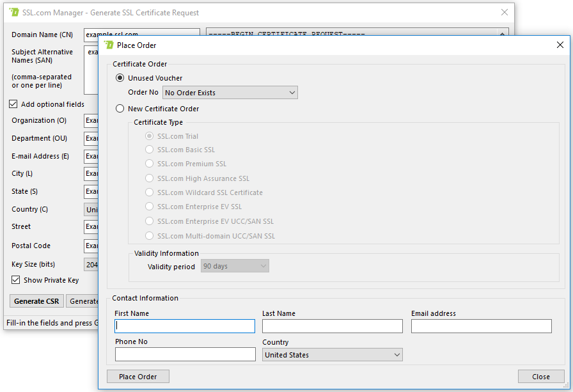Click the Email address text box
The image size is (573, 392).
click(x=481, y=326)
